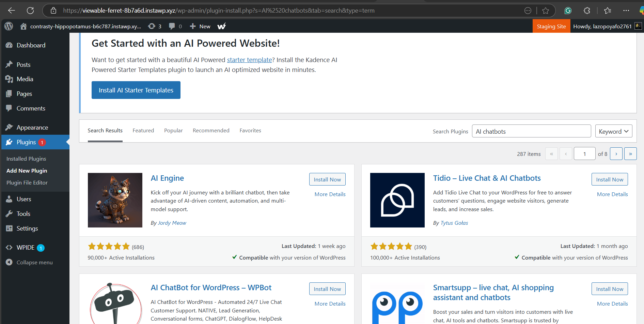Viewport: 644px width, 324px height.
Task: Click the Staging Site button
Action: 551,26
